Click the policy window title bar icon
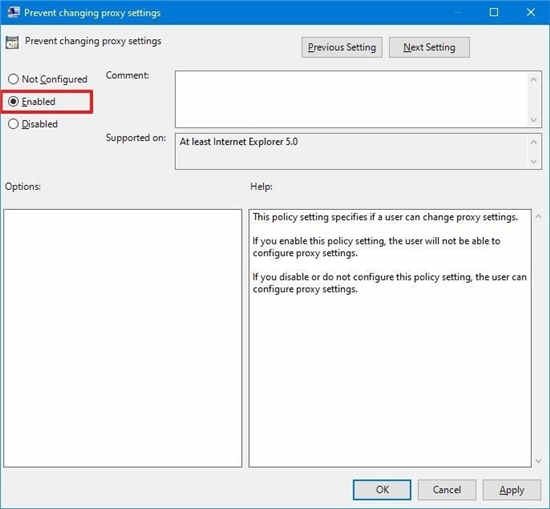This screenshot has height=509, width=550. (x=13, y=12)
